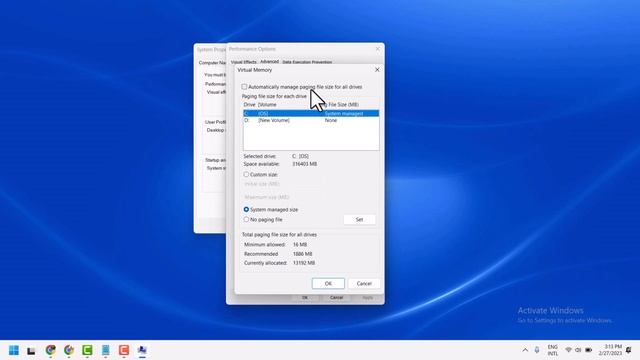Open the blue document app in taskbar
Viewport: 640px width, 360px height.
point(106,350)
